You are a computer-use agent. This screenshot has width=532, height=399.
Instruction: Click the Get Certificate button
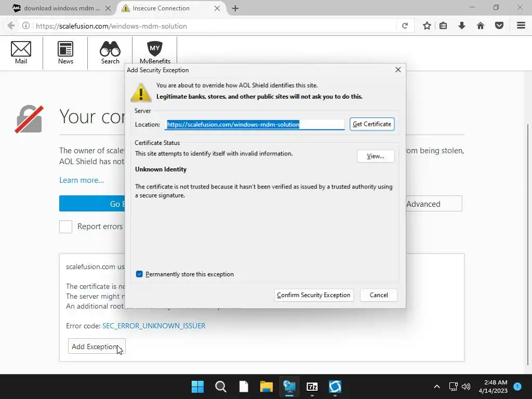point(372,124)
